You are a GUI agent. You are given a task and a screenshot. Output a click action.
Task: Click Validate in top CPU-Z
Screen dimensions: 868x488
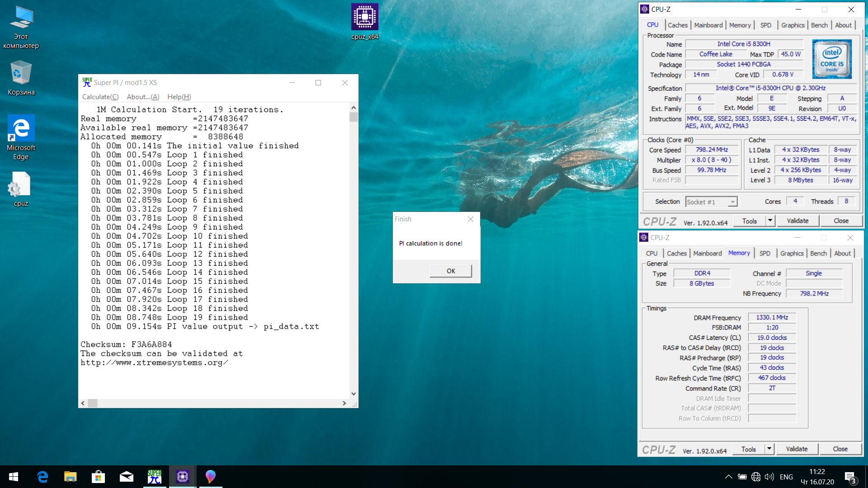pos(797,221)
